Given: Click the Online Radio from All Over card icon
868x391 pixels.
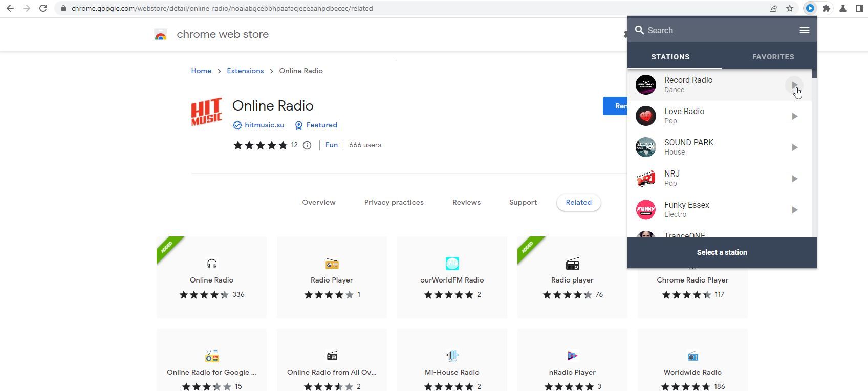Looking at the screenshot, I should click(332, 356).
